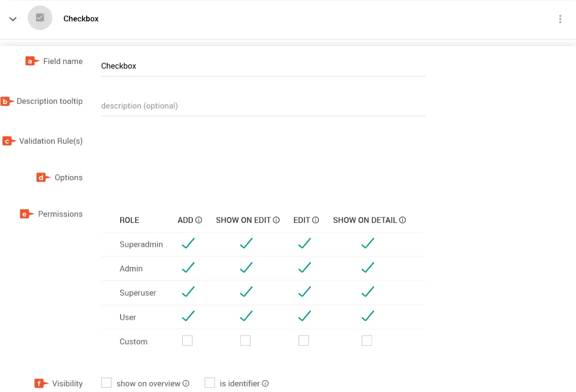Open the three-dot options menu
Image resolution: width=576 pixels, height=392 pixels.
click(x=560, y=19)
